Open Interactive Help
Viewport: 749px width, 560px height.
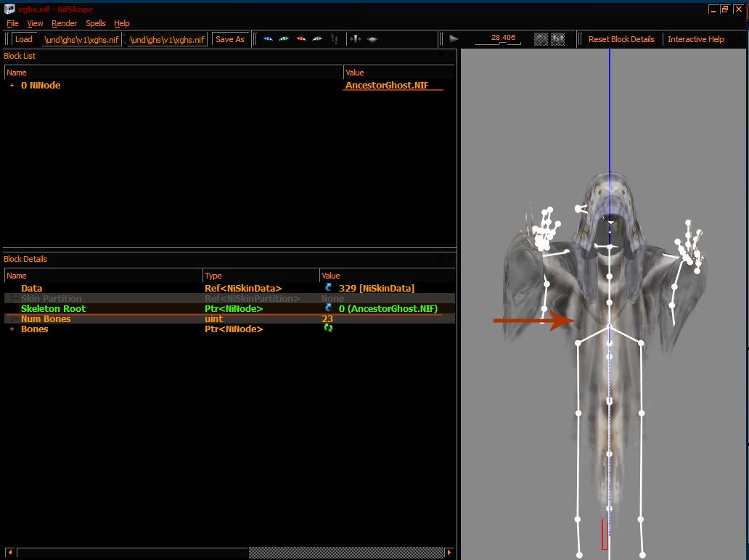pyautogui.click(x=695, y=39)
